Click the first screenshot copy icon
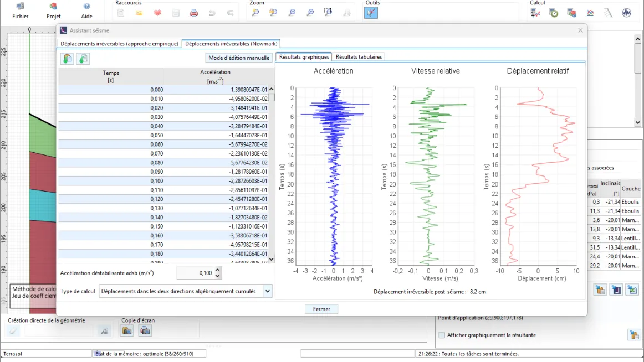644x362 pixels. pos(127,330)
